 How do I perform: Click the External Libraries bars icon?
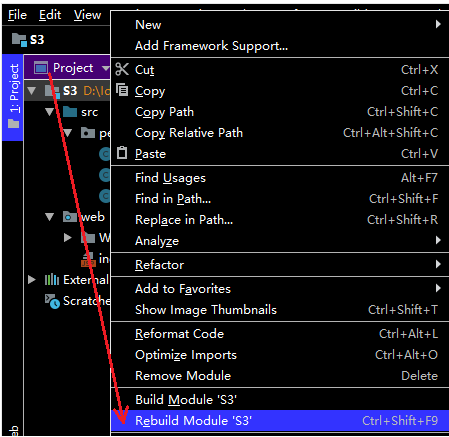tap(52, 279)
